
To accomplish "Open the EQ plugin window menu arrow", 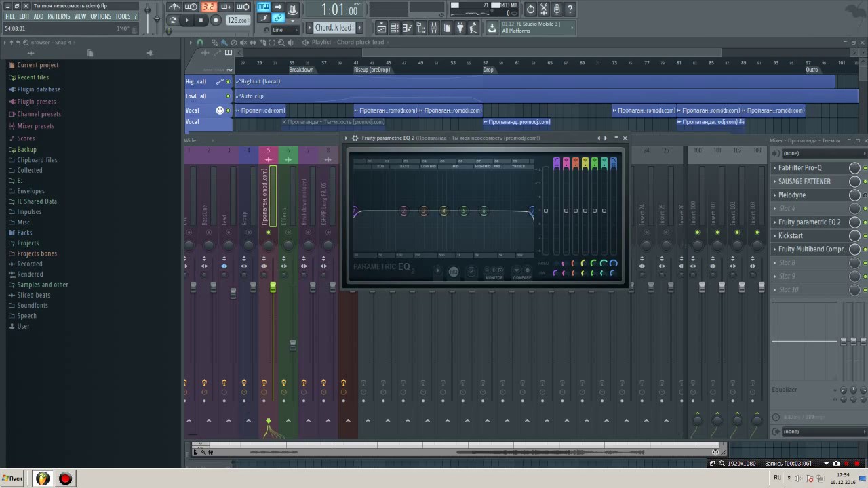I will pyautogui.click(x=346, y=138).
